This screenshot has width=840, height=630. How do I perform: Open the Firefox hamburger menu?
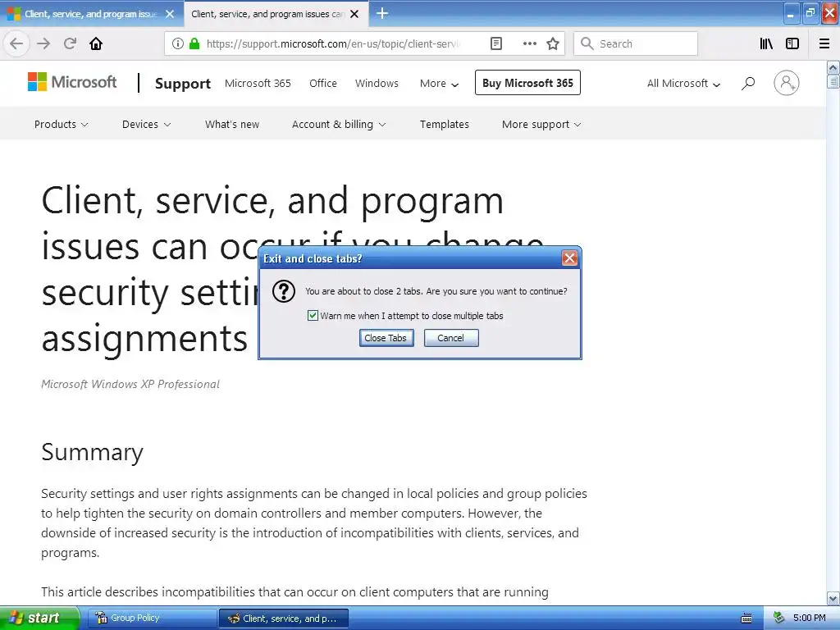(824, 43)
